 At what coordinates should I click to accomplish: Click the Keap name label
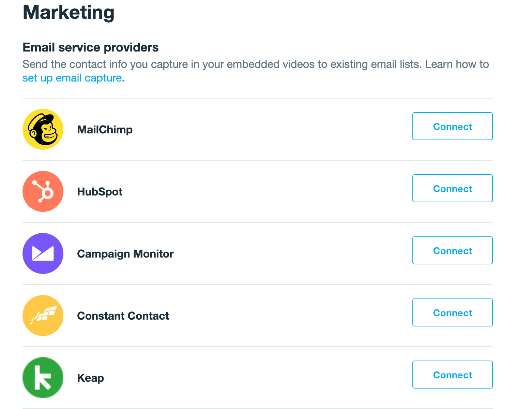90,378
